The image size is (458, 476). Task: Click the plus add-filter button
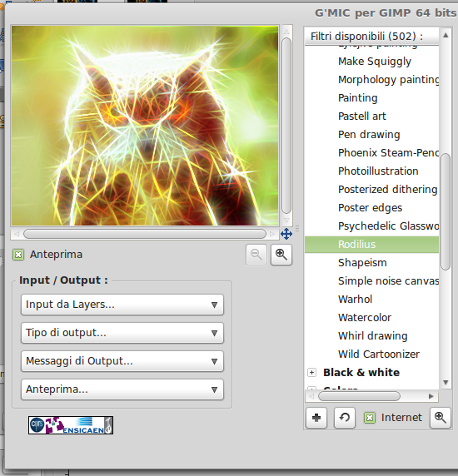click(x=316, y=418)
